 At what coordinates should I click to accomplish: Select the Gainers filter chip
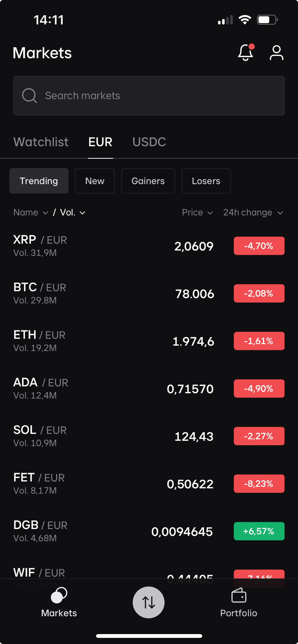click(x=148, y=181)
